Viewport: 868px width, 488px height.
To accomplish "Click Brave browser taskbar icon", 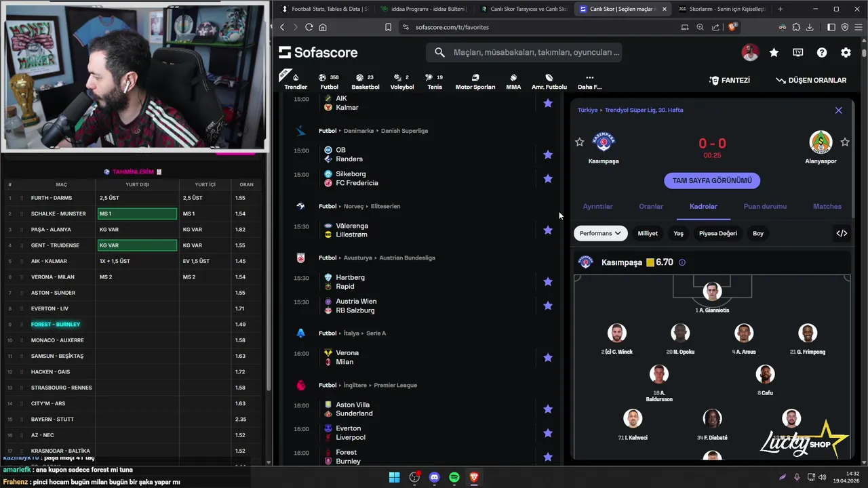I will click(x=474, y=477).
